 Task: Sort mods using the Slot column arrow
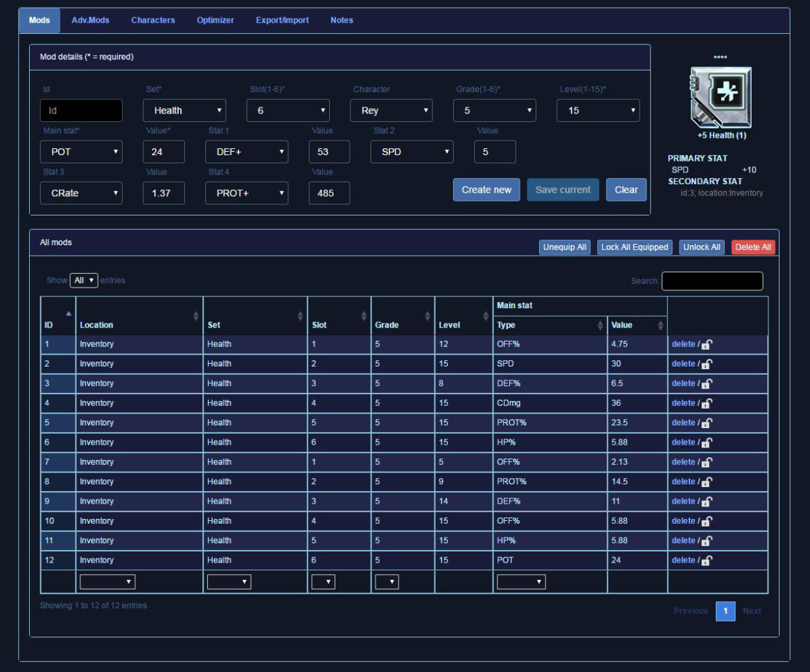point(363,315)
